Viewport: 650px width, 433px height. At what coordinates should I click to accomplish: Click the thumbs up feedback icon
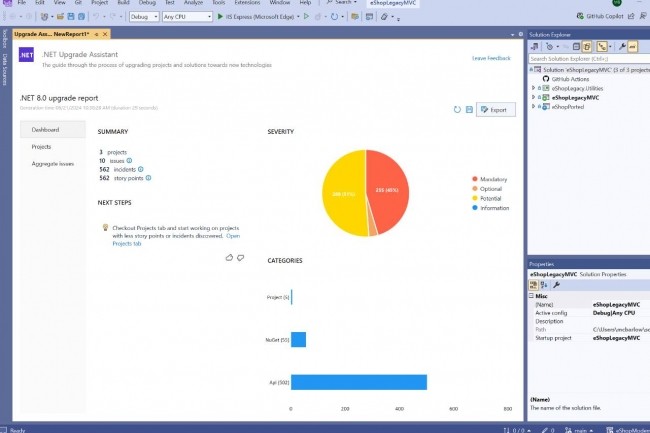229,257
